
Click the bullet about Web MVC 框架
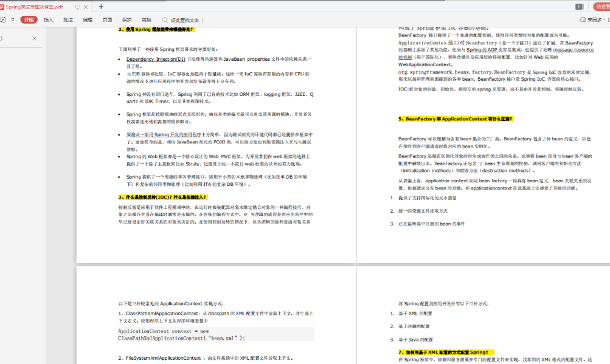(x=218, y=160)
